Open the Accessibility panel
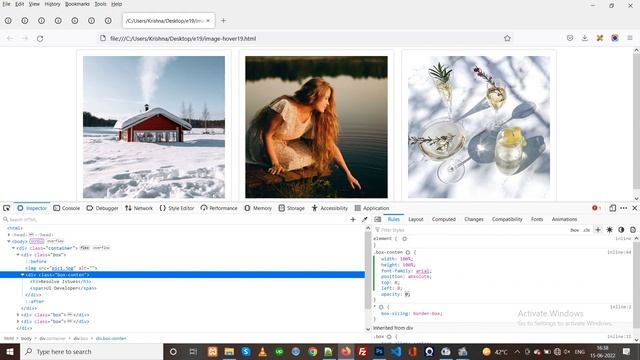 pos(330,208)
